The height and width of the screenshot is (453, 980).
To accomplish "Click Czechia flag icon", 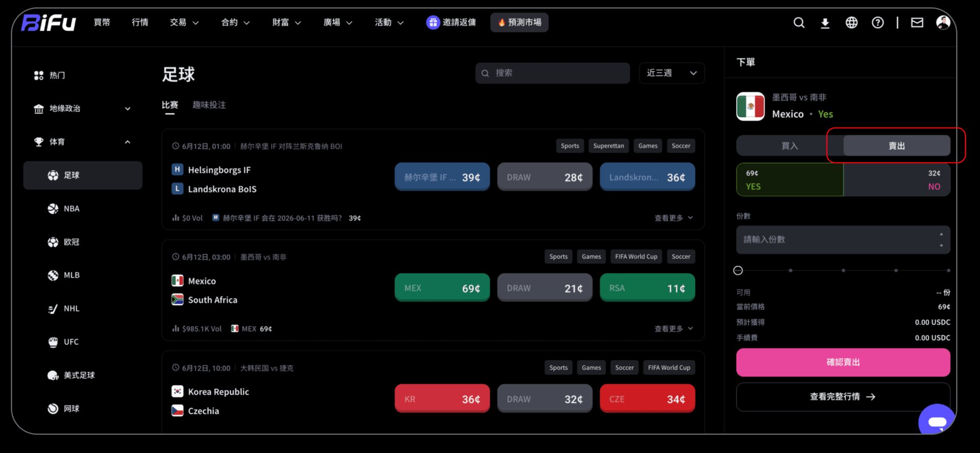I will coord(177,410).
